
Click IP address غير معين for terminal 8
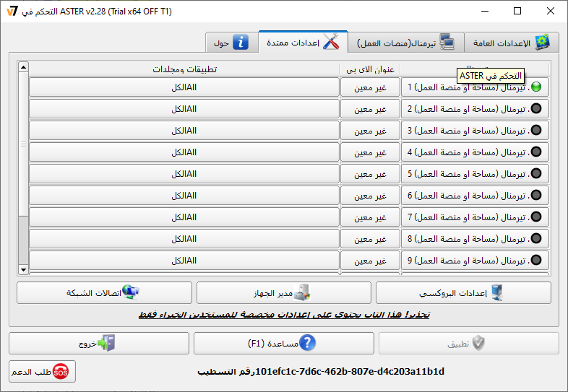tap(370, 238)
